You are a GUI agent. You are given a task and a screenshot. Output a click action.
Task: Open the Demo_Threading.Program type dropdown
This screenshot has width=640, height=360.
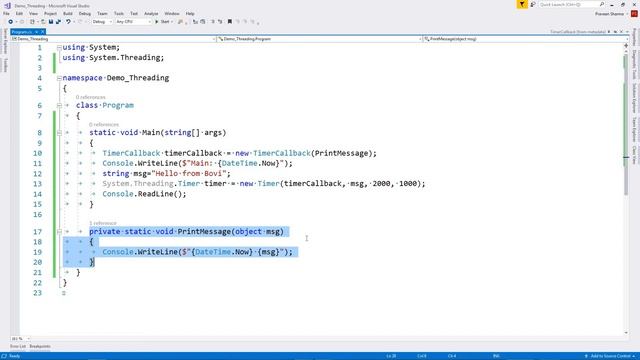tap(319, 39)
